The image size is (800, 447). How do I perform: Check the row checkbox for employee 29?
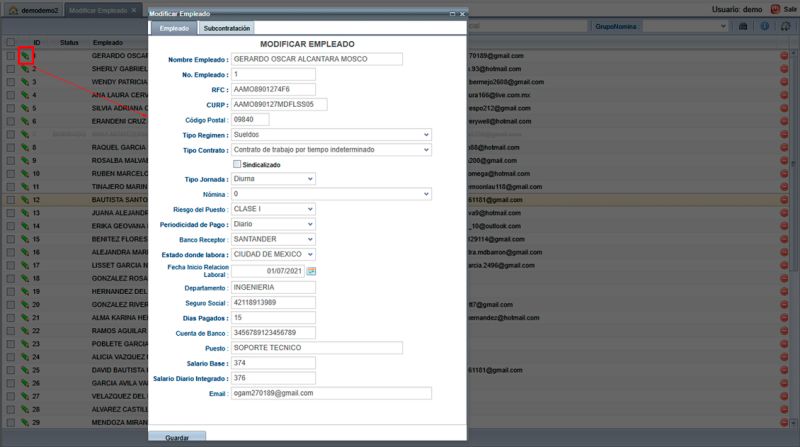click(11, 423)
